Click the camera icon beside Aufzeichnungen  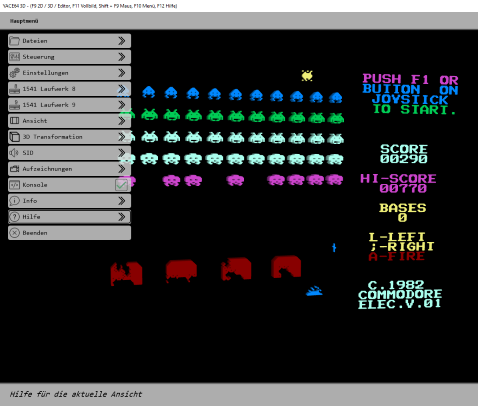(x=14, y=169)
